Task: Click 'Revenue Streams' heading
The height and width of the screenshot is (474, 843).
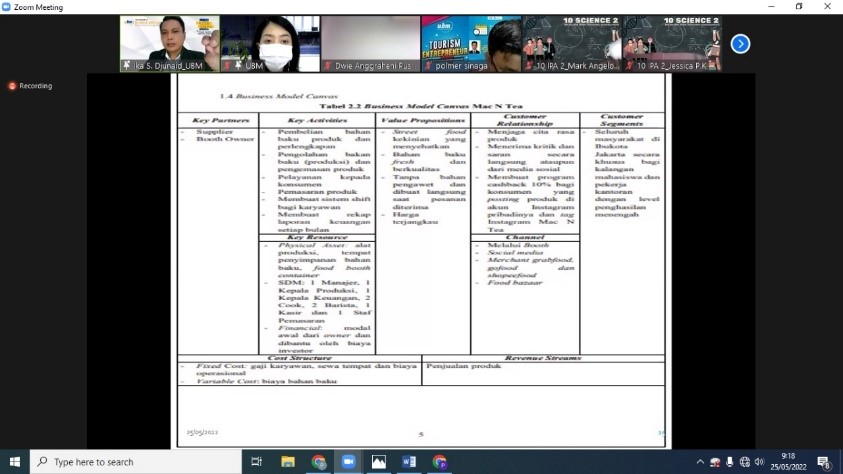Action: pos(543,358)
